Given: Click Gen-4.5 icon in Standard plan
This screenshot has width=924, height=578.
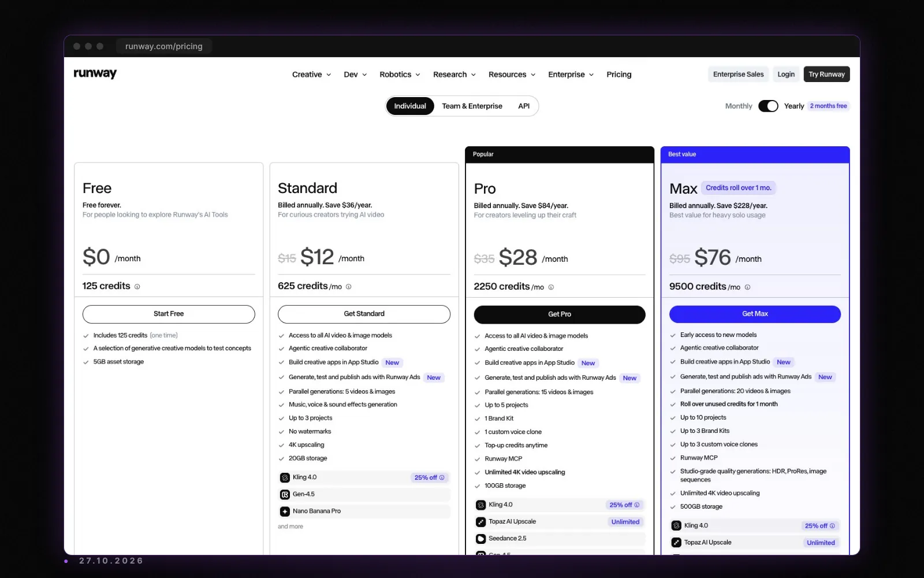Looking at the screenshot, I should pyautogui.click(x=285, y=494).
